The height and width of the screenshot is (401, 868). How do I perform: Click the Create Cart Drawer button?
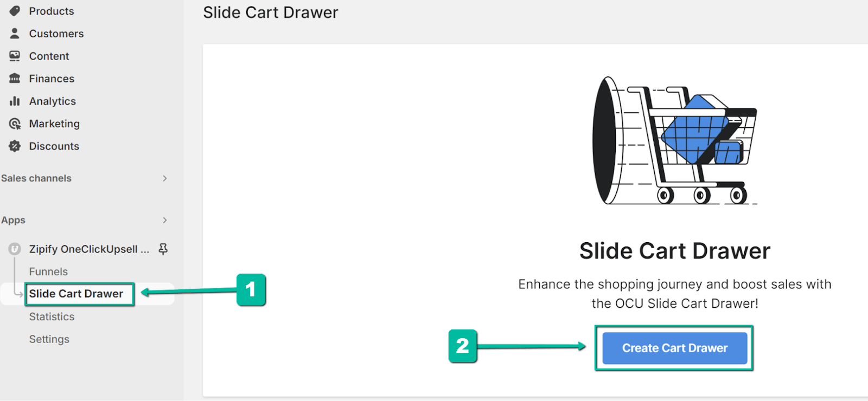tap(674, 348)
